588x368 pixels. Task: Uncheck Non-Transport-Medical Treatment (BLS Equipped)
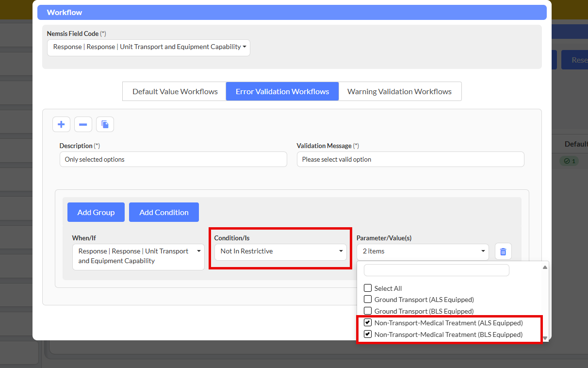(368, 335)
